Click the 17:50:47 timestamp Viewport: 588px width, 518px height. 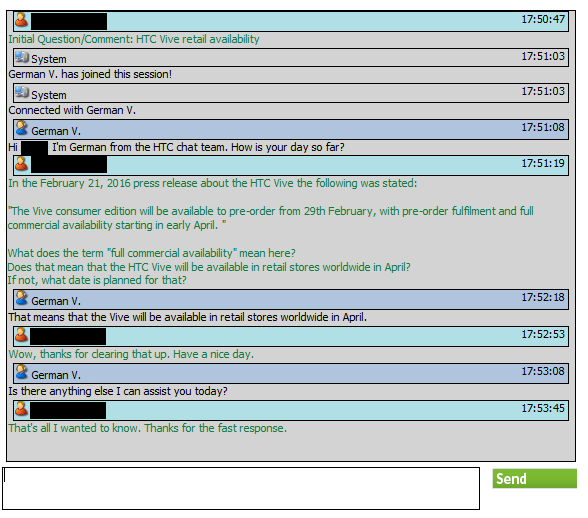(543, 19)
